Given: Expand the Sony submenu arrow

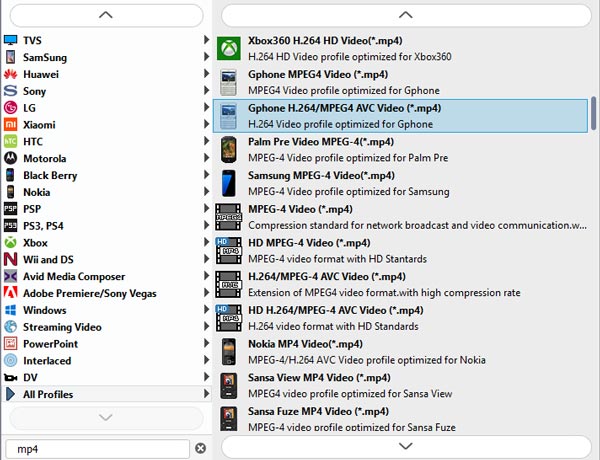Looking at the screenshot, I should pos(206,90).
